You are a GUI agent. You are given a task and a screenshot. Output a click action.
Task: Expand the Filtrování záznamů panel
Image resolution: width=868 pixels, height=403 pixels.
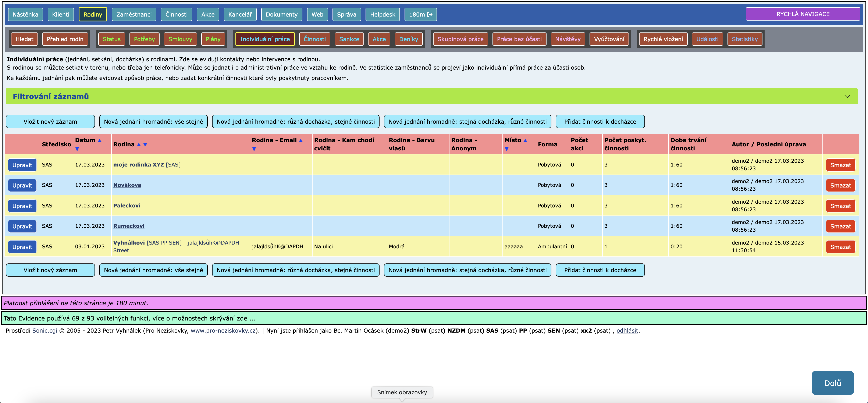tap(51, 97)
